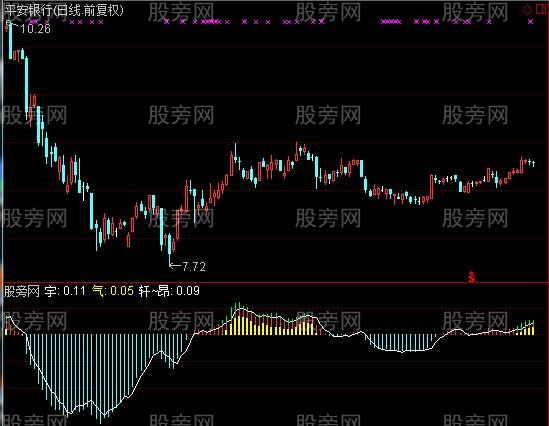The height and width of the screenshot is (426, 549).
Task: Click the low price label 7.72
Action: click(x=194, y=267)
